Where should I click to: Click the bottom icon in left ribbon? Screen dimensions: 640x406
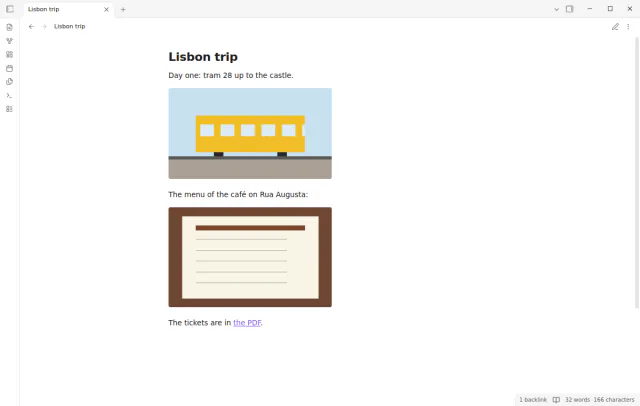tap(9, 109)
